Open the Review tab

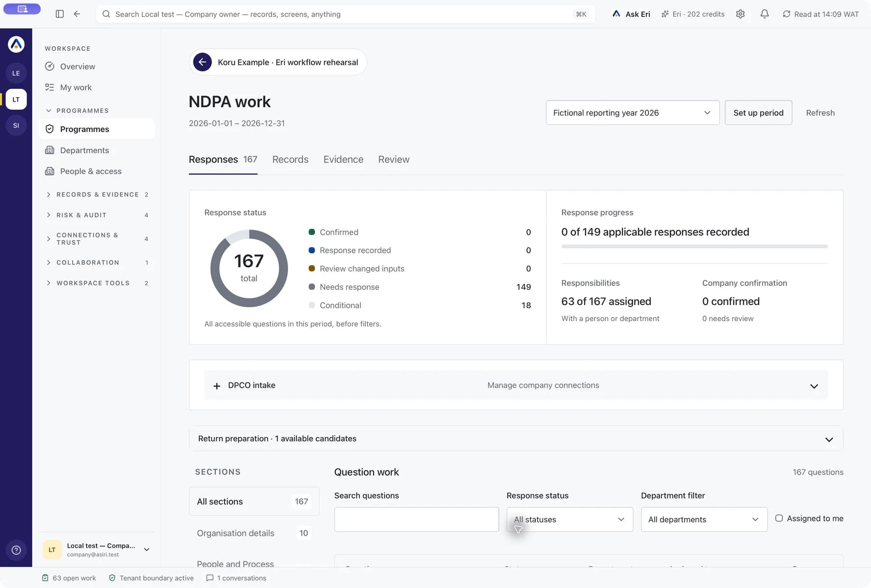click(394, 159)
